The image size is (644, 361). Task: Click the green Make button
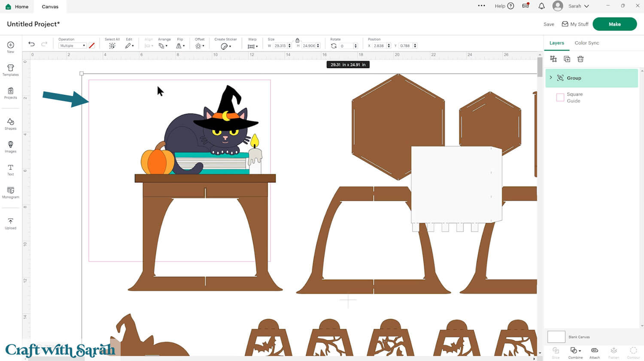click(614, 24)
